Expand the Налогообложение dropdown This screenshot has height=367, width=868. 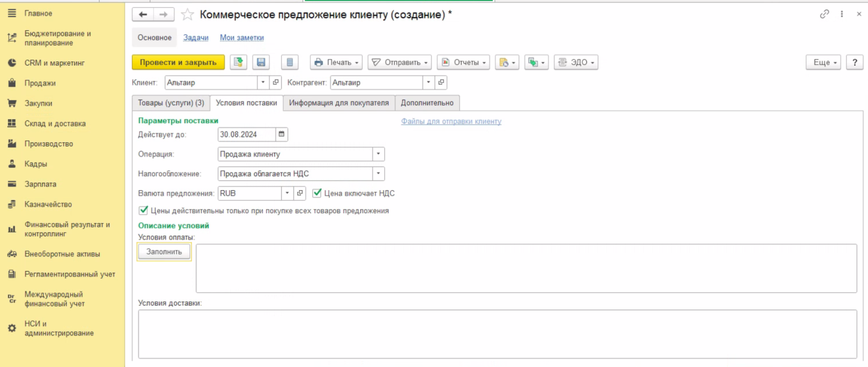(378, 174)
